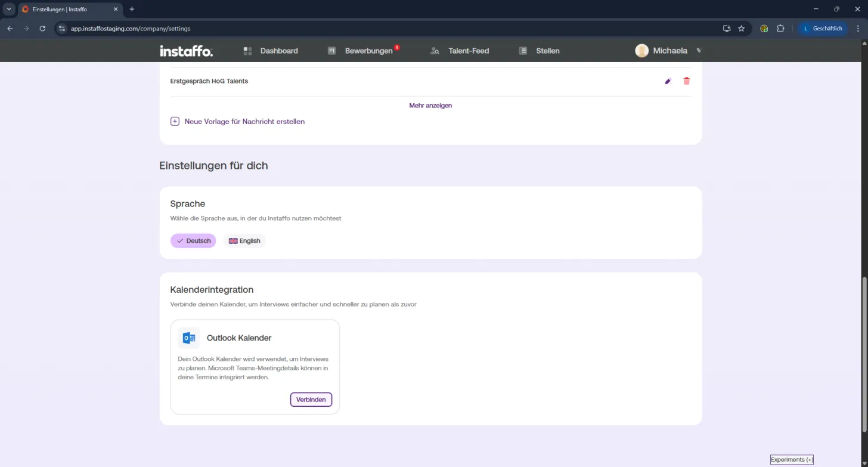The width and height of the screenshot is (868, 467).
Task: Install the app from the address bar
Action: coord(727,28)
